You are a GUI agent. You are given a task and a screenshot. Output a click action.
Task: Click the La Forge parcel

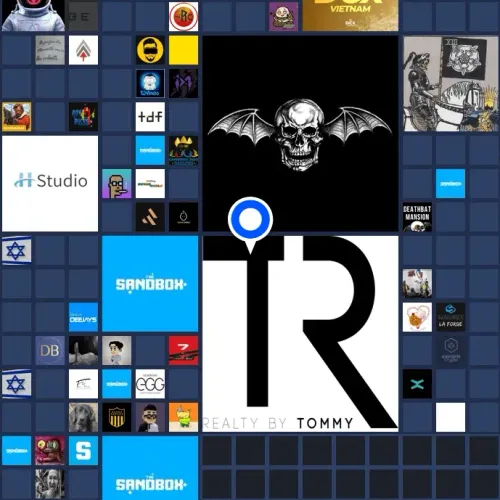[x=450, y=317]
